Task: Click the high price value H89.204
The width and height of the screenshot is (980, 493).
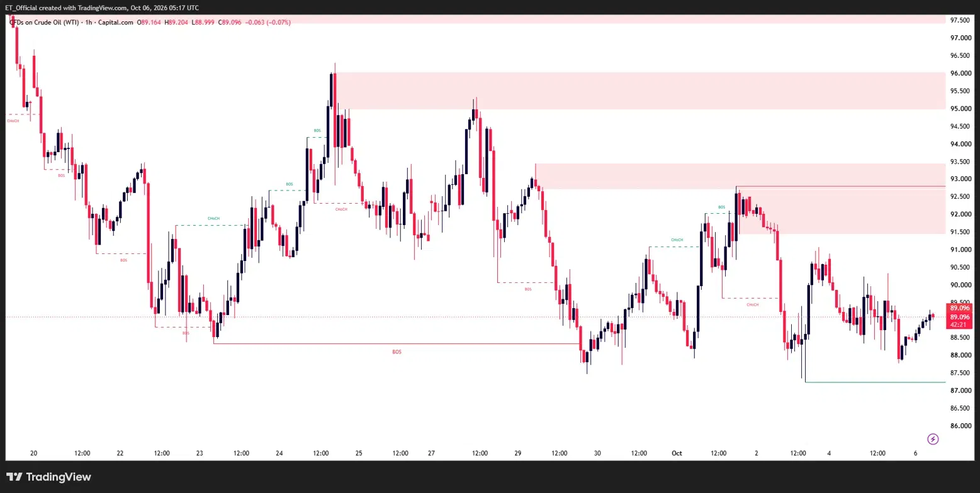Action: click(x=177, y=23)
